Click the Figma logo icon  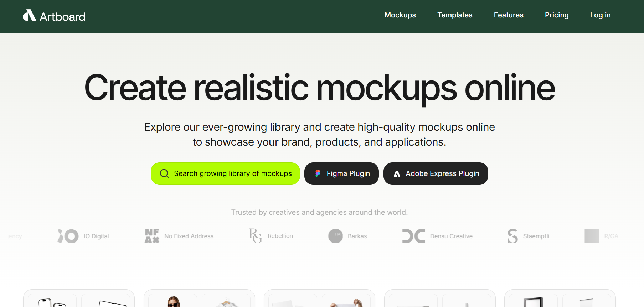[x=318, y=173]
